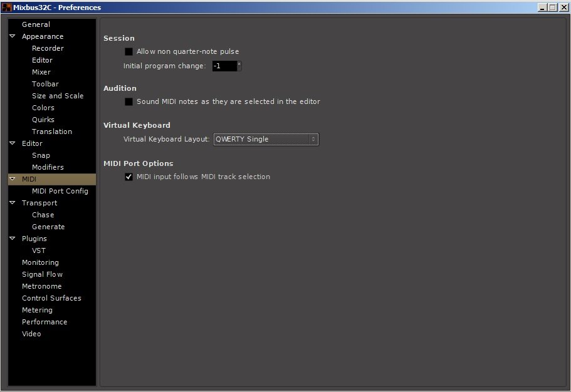The image size is (571, 392).
Task: Open the Quirks settings page
Action: point(43,120)
